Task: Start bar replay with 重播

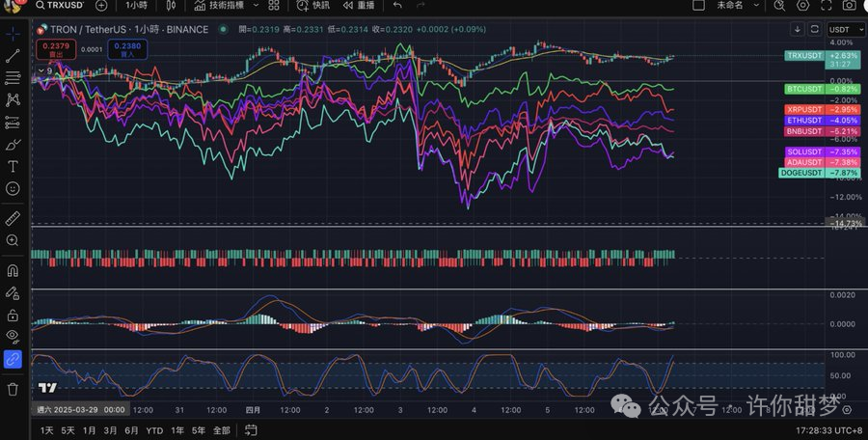Action: coord(358,5)
